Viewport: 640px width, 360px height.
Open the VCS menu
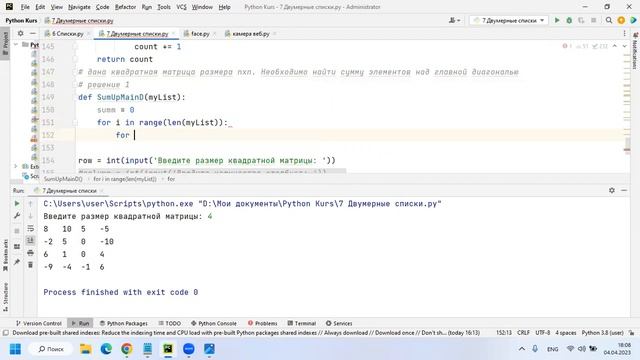[181, 7]
